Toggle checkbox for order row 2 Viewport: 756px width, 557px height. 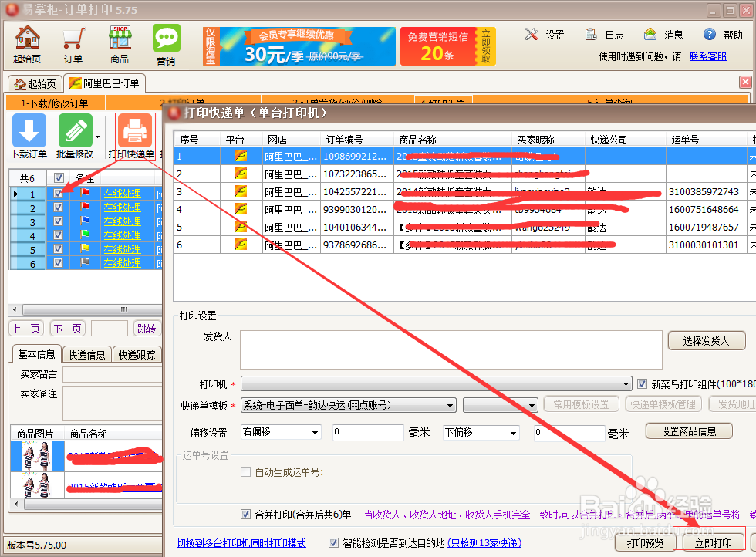(59, 208)
